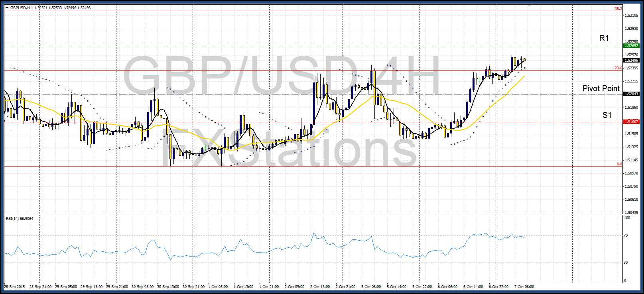Click the 30 Sep 13:00 time label
The width and height of the screenshot is (644, 294).
(168, 287)
